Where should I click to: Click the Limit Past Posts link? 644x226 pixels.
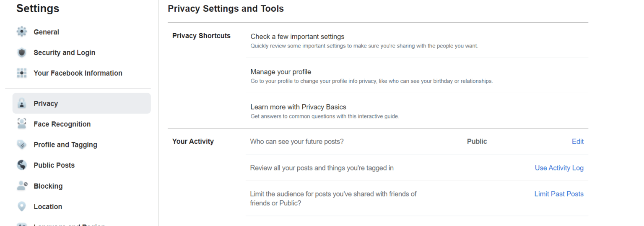pyautogui.click(x=558, y=194)
